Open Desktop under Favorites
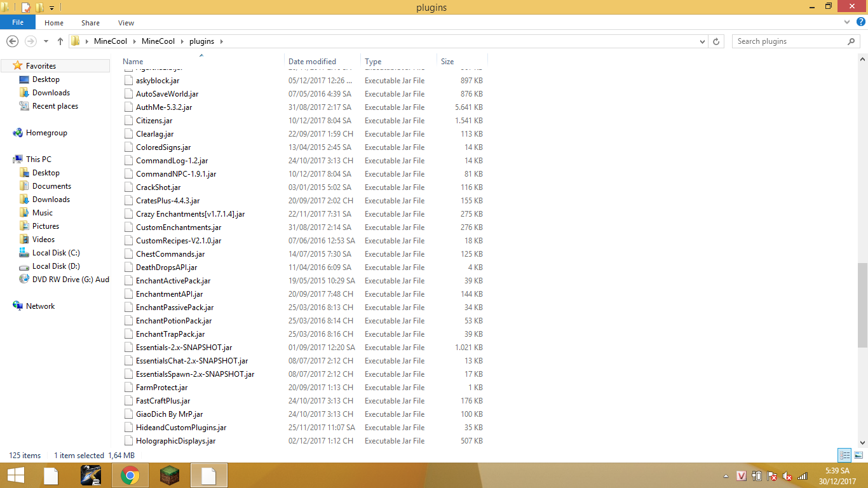The height and width of the screenshot is (488, 868). click(x=46, y=79)
